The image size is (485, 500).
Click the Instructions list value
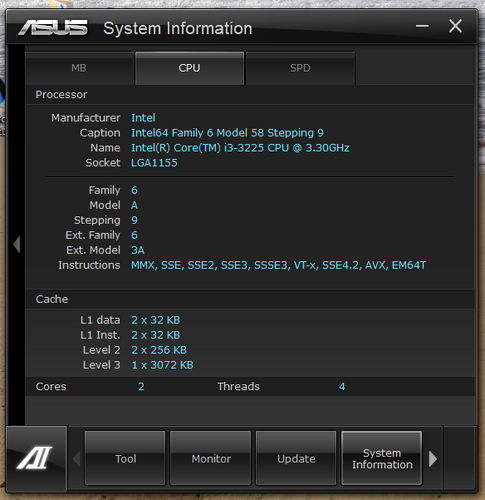tap(278, 265)
